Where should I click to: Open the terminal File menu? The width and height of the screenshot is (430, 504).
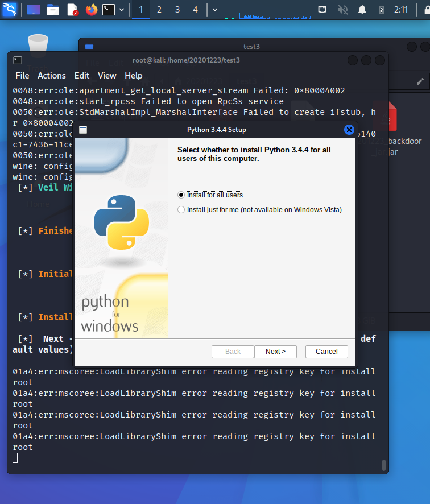[x=22, y=76]
